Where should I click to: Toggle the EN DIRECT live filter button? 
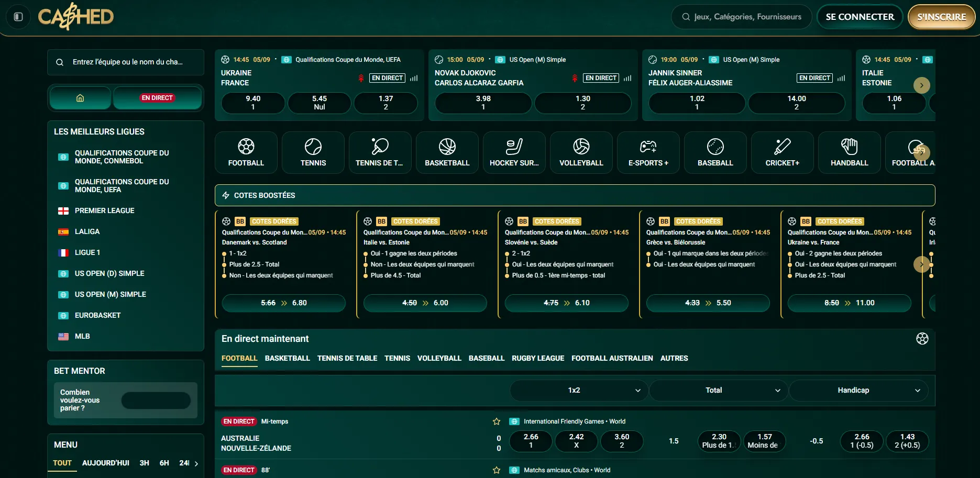157,98
